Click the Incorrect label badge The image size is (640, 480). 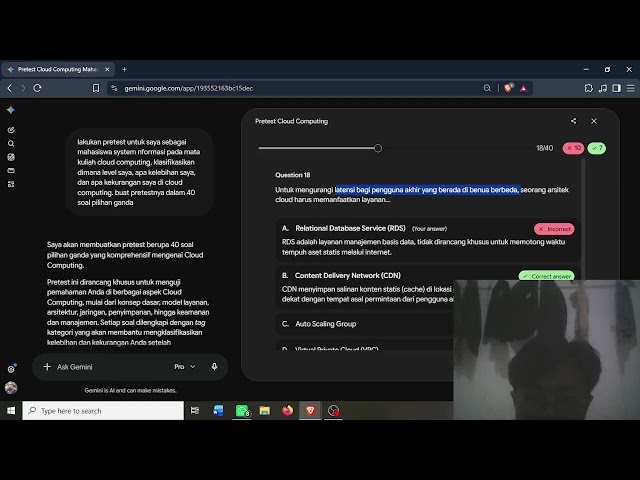[554, 229]
